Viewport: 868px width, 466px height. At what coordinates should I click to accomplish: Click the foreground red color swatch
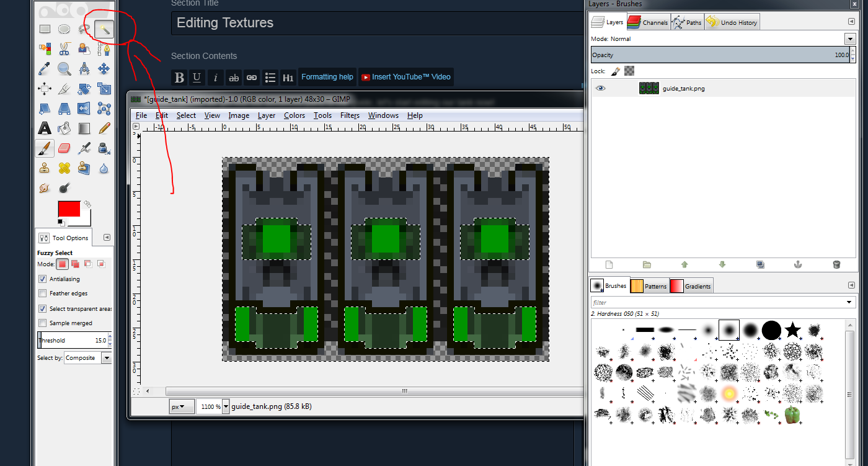[x=69, y=208]
